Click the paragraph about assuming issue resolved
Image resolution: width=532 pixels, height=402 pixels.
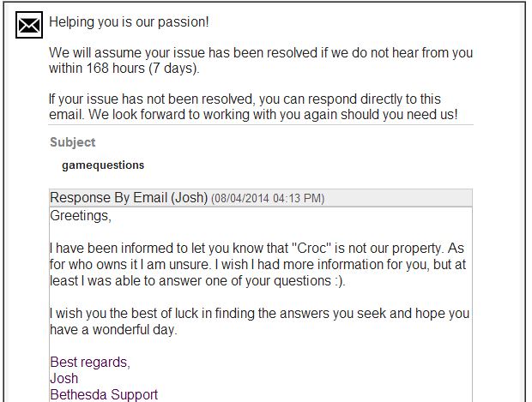pos(261,60)
